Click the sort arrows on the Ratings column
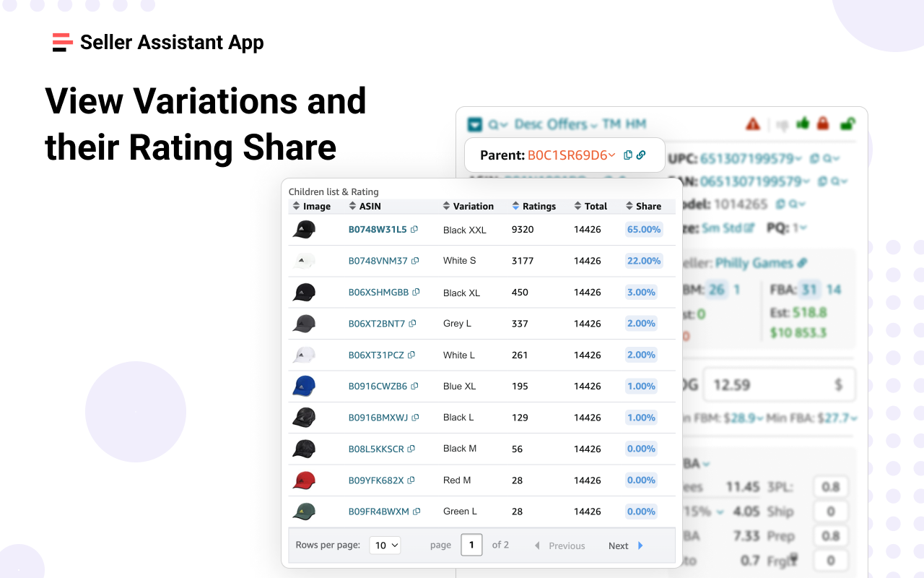The height and width of the screenshot is (578, 924). point(514,206)
